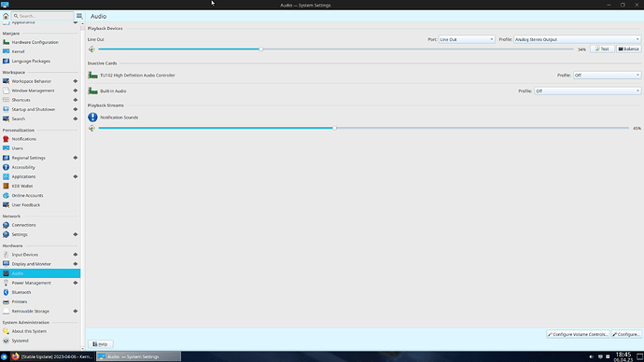Mute the Notification Sounds stream
Image resolution: width=644 pixels, height=362 pixels.
91,129
